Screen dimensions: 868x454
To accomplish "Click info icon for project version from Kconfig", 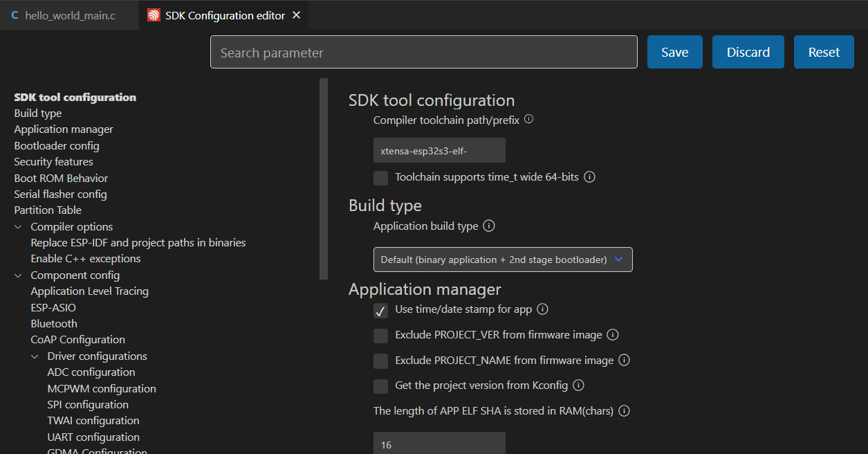I will 579,385.
